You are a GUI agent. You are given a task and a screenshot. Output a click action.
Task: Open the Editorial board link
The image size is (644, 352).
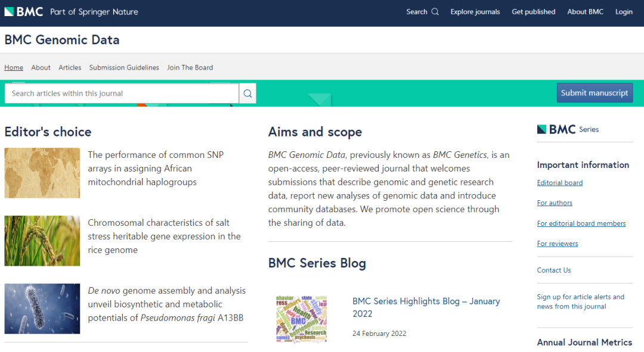tap(560, 183)
